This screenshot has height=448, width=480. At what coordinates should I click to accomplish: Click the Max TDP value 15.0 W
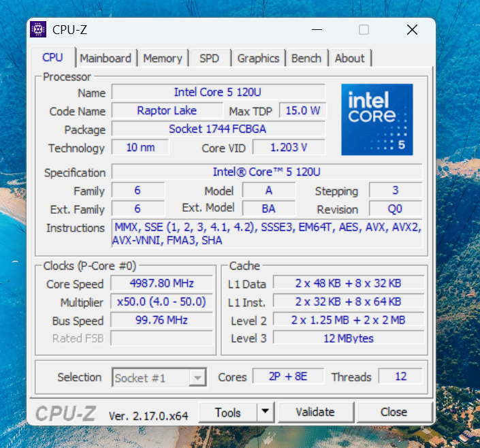pyautogui.click(x=302, y=110)
